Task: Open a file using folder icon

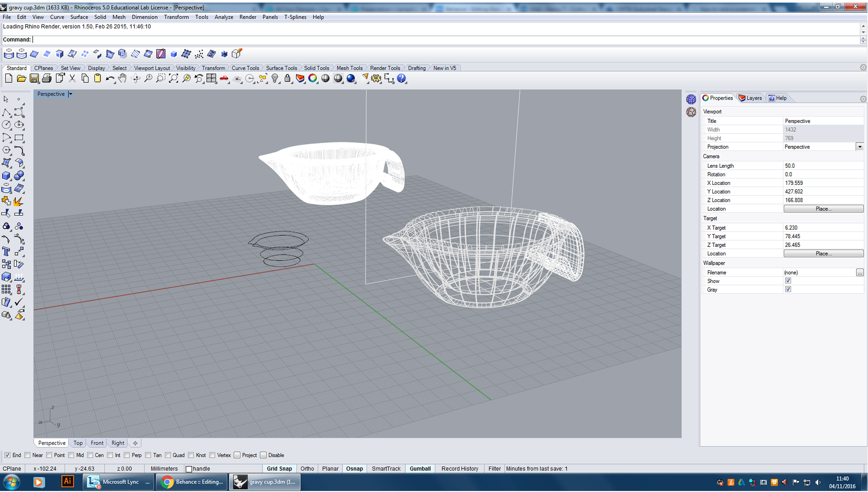Action: pos(21,78)
